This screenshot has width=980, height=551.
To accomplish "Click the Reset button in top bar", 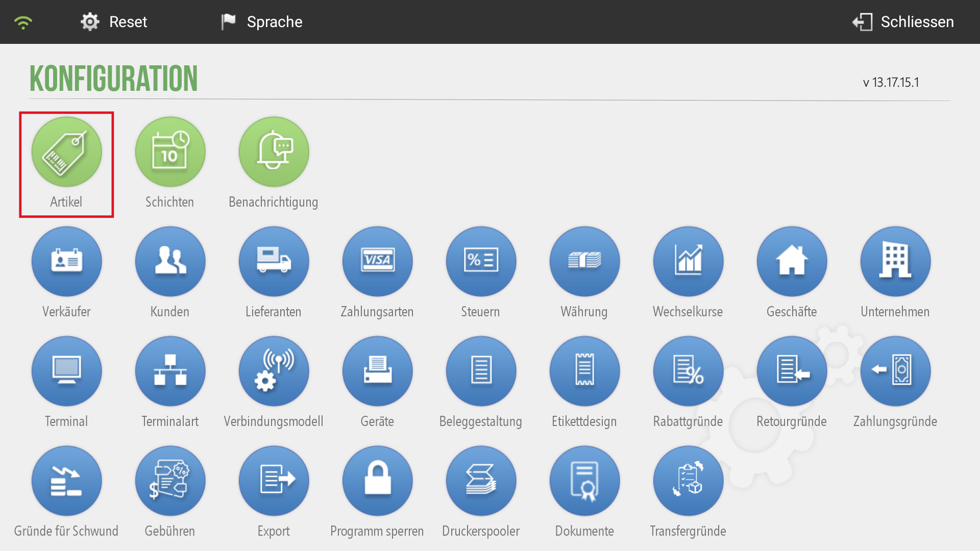I will 114,22.
